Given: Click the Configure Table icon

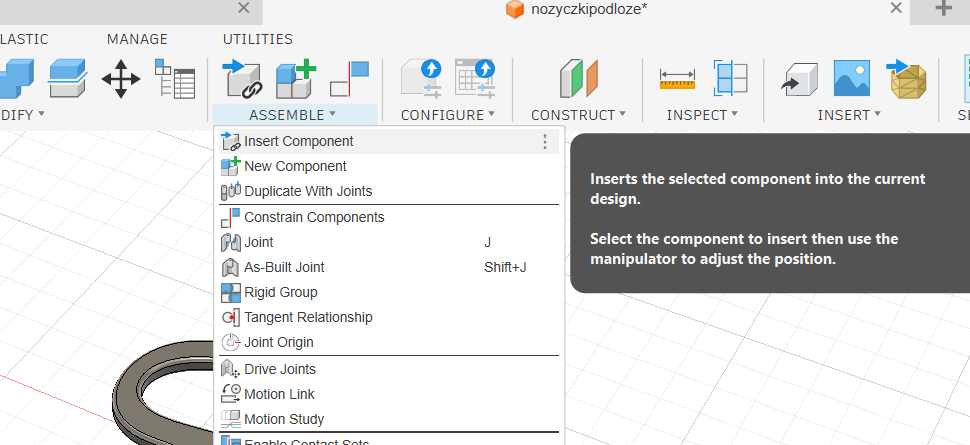Looking at the screenshot, I should coord(474,78).
